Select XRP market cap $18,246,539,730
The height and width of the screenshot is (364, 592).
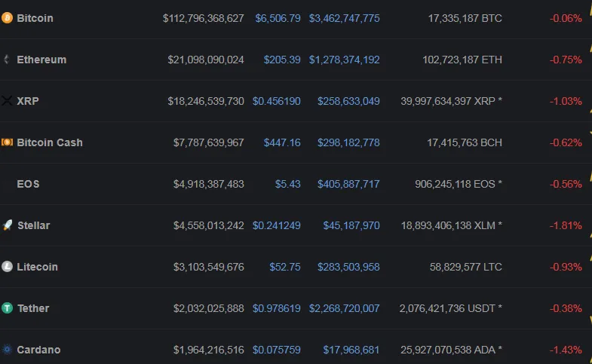[206, 101]
